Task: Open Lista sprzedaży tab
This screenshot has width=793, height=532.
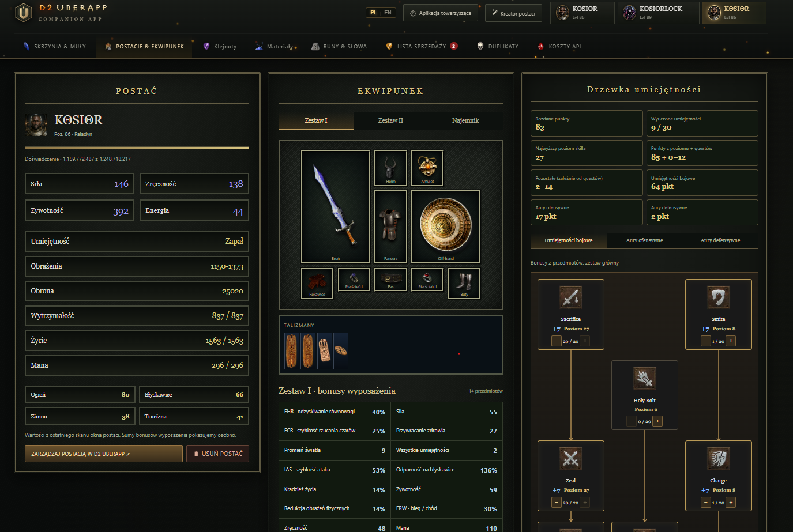Action: click(422, 46)
